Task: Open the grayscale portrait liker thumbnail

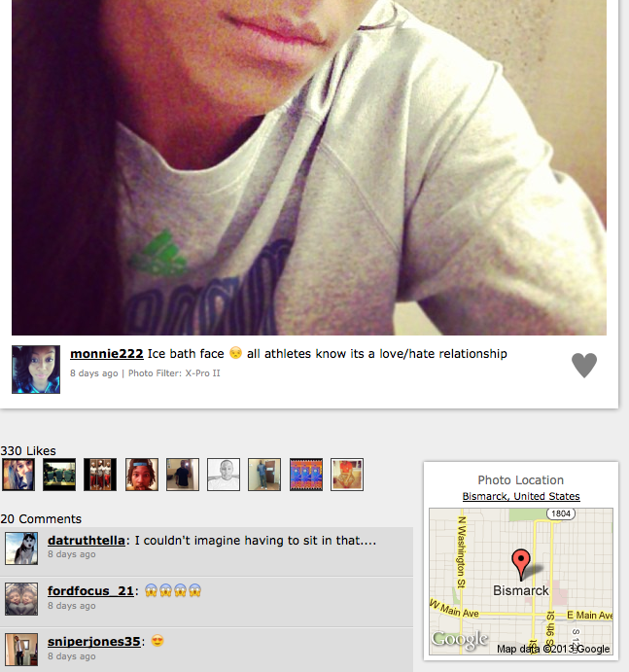Action: 224,475
